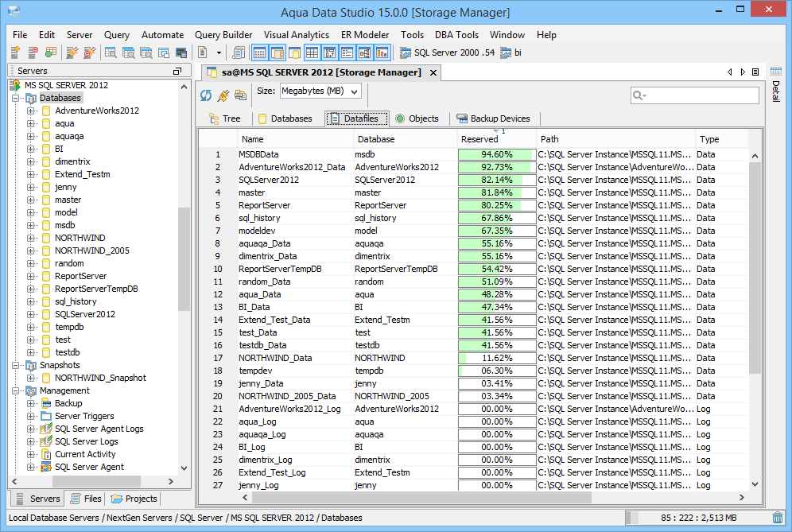Toggle the second blue-outlined split panel button
The image size is (792, 532).
[x=278, y=52]
